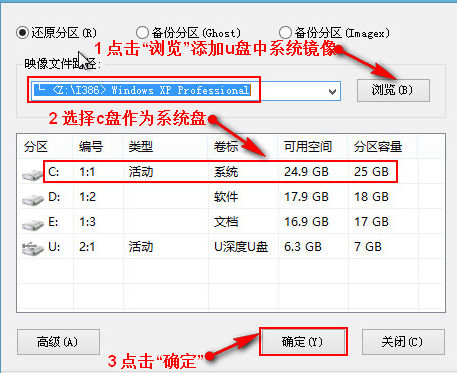Open 高级 (A) advanced options
The width and height of the screenshot is (457, 373).
coord(58,342)
